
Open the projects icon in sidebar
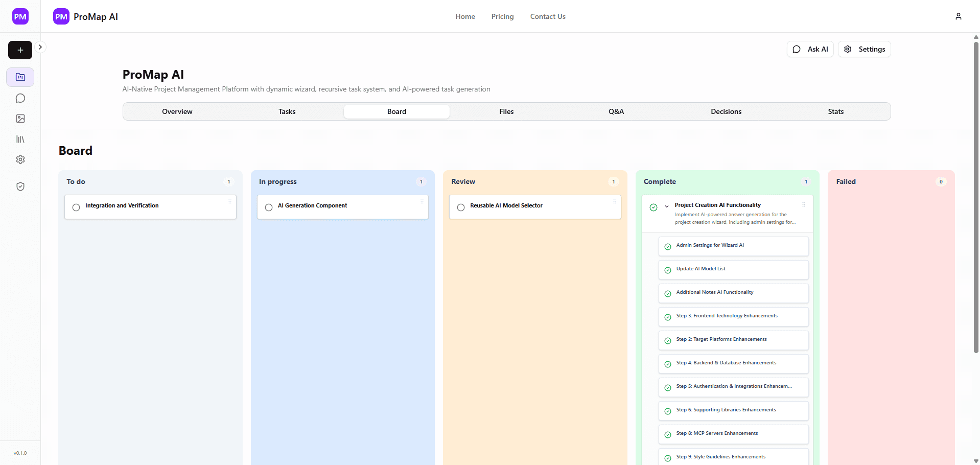coord(20,77)
